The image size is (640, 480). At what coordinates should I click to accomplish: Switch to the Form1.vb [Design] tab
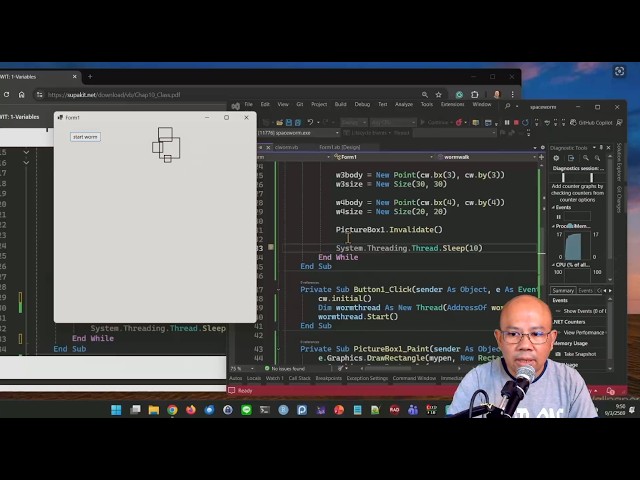coord(340,147)
